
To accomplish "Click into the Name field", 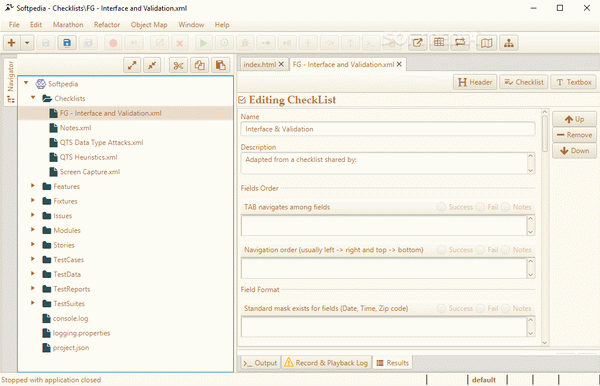I will (x=388, y=129).
